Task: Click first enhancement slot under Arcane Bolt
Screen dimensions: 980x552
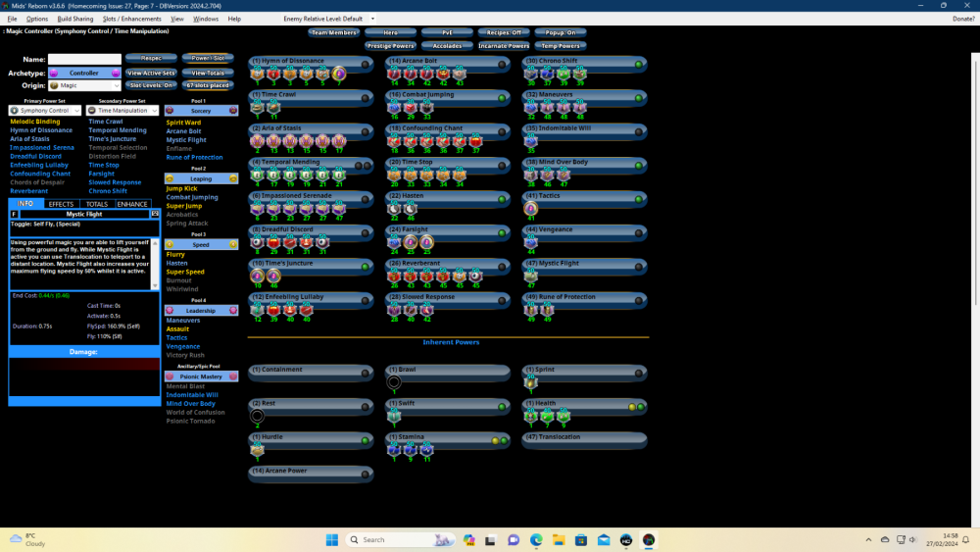Action: pos(394,74)
